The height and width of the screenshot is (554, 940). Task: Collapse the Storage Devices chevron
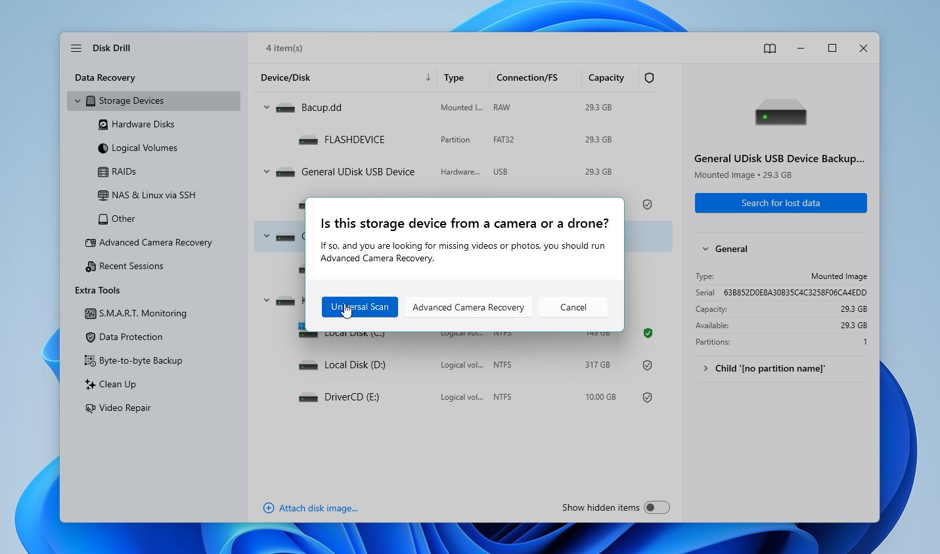(77, 101)
